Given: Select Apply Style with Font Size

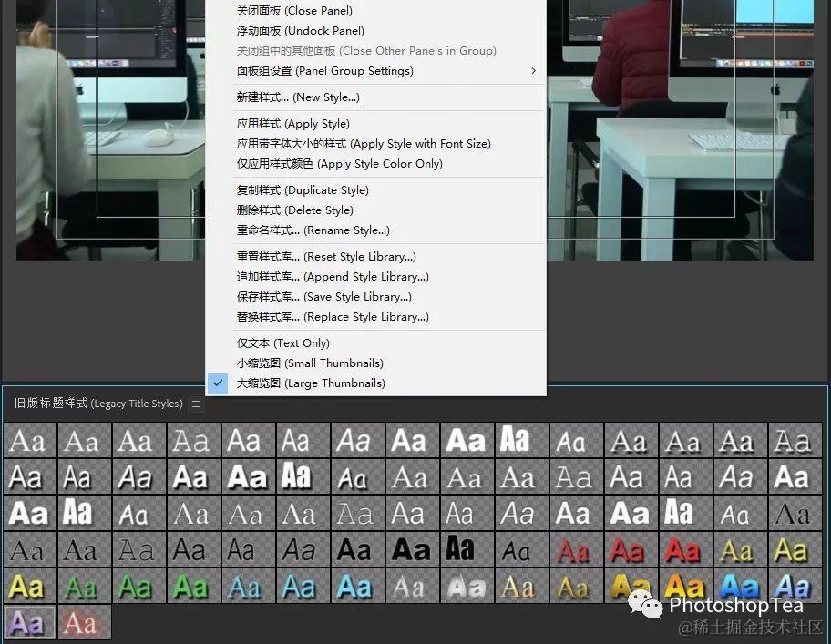Looking at the screenshot, I should [375, 144].
